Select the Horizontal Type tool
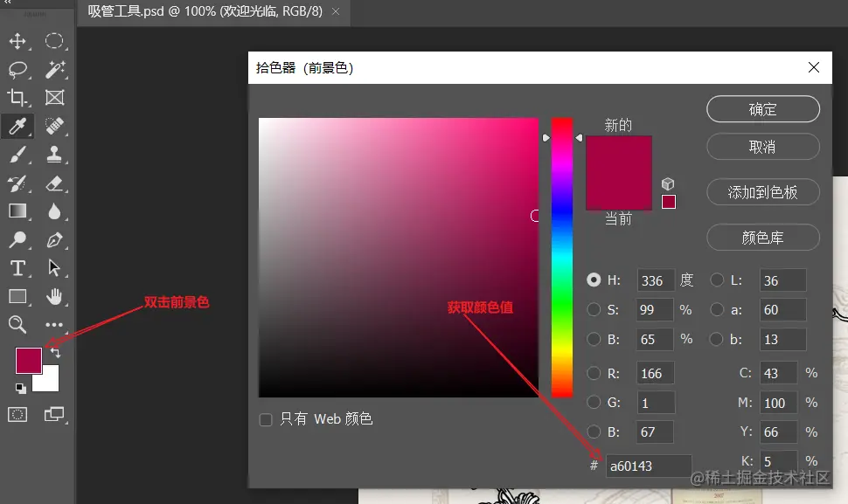The width and height of the screenshot is (848, 504). click(x=19, y=268)
